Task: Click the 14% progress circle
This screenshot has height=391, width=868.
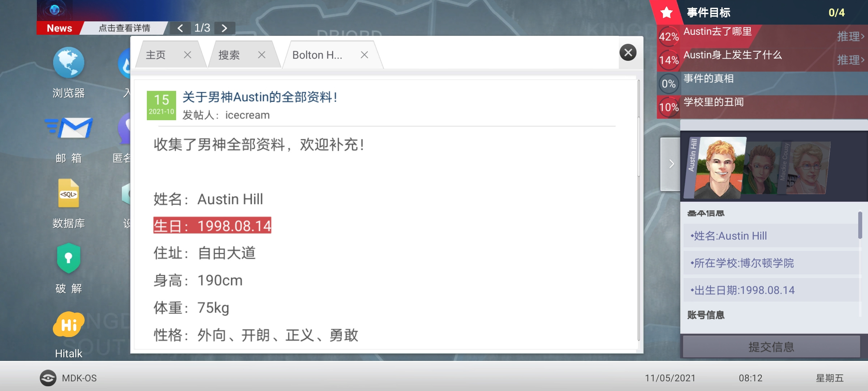Action: (x=669, y=60)
